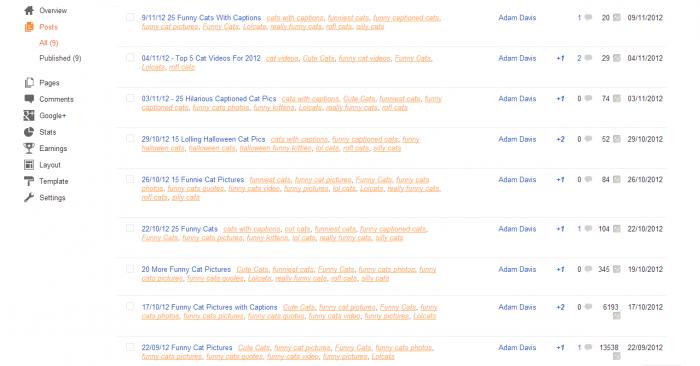The width and height of the screenshot is (700, 366).
Task: Click views icon beside 29 count
Action: click(x=617, y=58)
